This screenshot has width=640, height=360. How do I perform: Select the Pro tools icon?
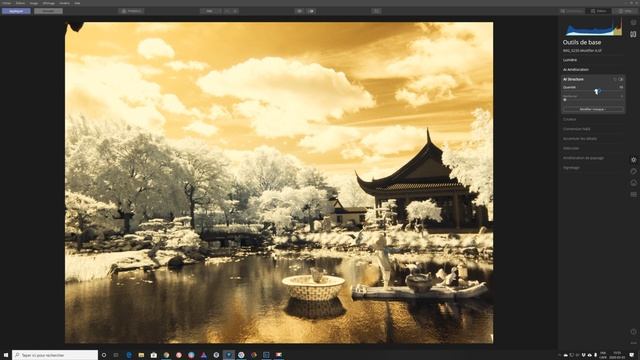[x=633, y=195]
